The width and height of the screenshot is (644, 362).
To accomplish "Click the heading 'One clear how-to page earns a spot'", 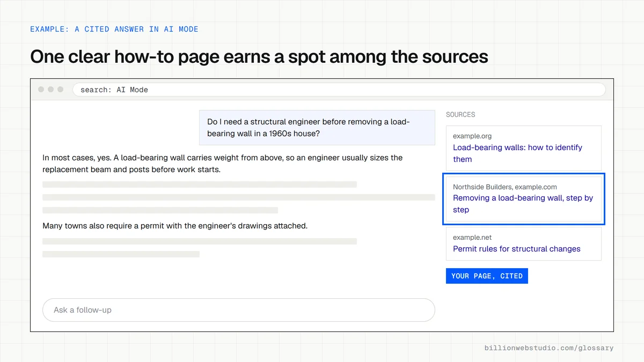I will [x=259, y=56].
